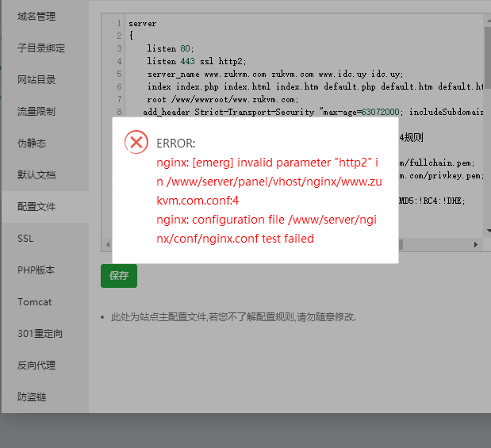Click line number 1 in gutter

point(119,23)
